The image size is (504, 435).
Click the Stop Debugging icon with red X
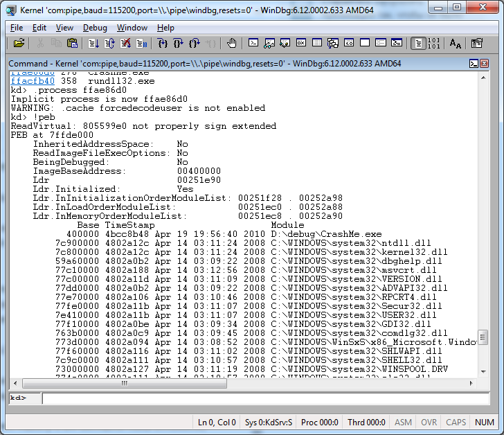[x=126, y=43]
